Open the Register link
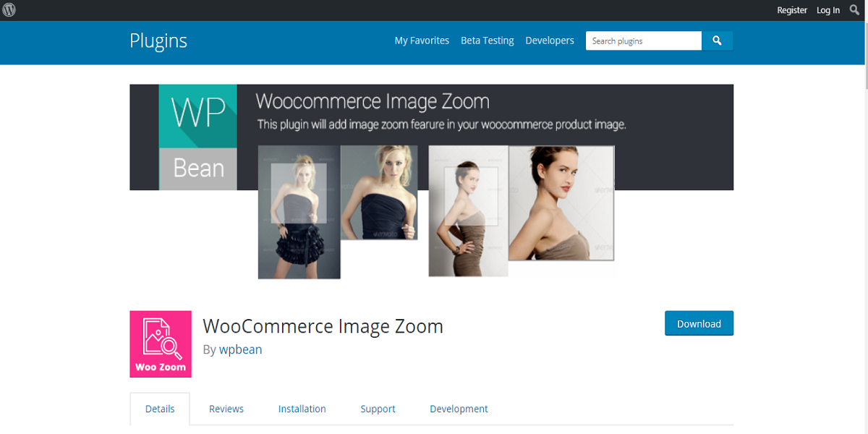Image resolution: width=868 pixels, height=434 pixels. click(x=792, y=10)
